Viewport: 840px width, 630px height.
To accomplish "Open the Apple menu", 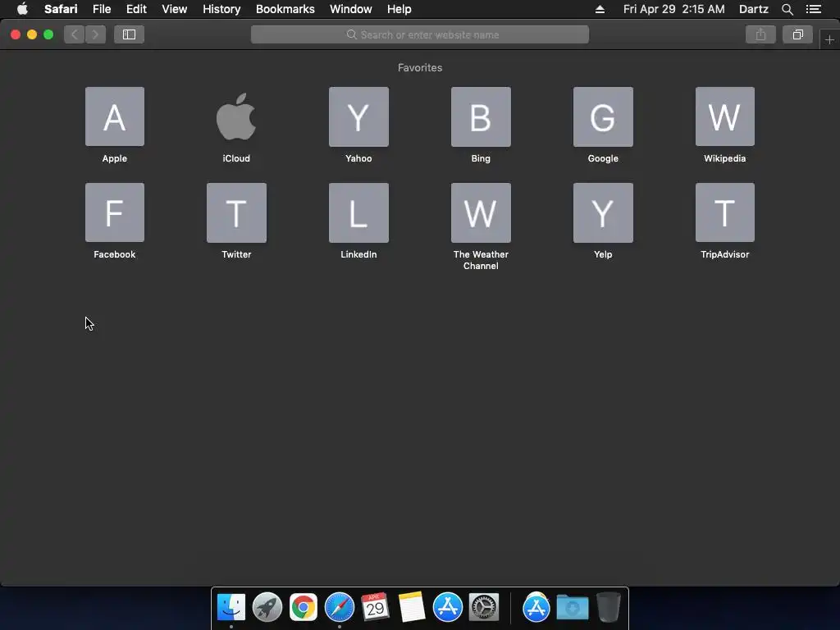I will coord(22,9).
